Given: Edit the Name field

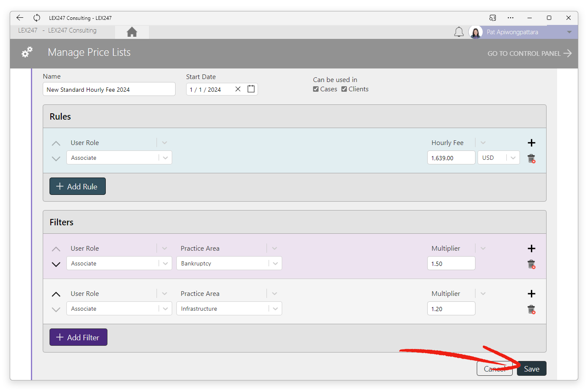Looking at the screenshot, I should pyautogui.click(x=109, y=89).
